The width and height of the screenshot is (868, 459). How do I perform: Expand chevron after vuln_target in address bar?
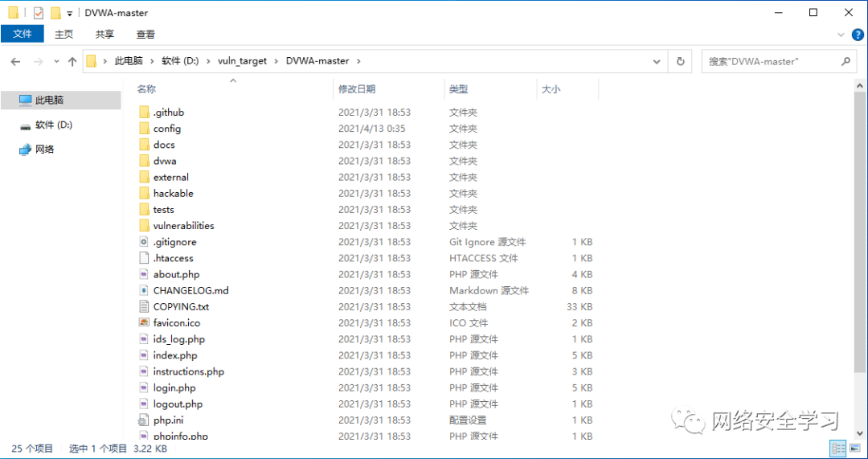276,61
